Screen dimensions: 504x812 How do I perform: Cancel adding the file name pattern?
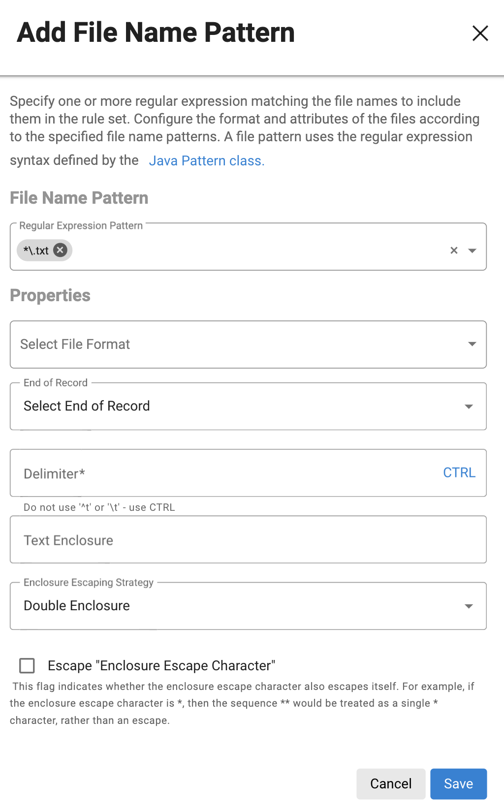pyautogui.click(x=390, y=783)
